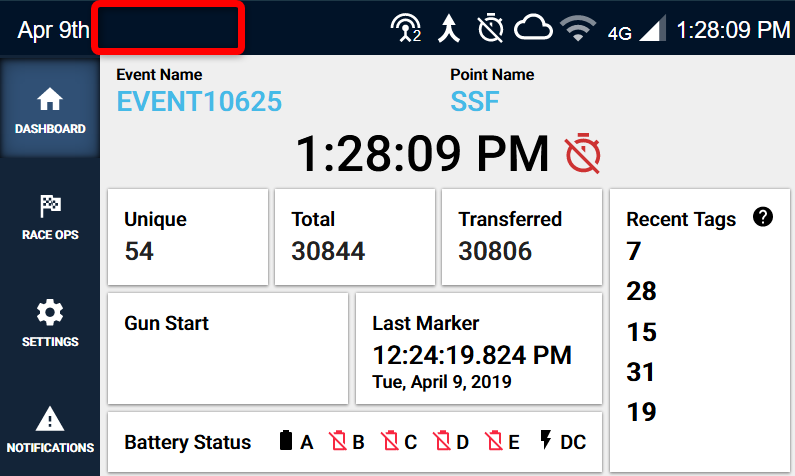This screenshot has height=476, width=795.
Task: Click the Gun Start card
Action: tap(228, 348)
